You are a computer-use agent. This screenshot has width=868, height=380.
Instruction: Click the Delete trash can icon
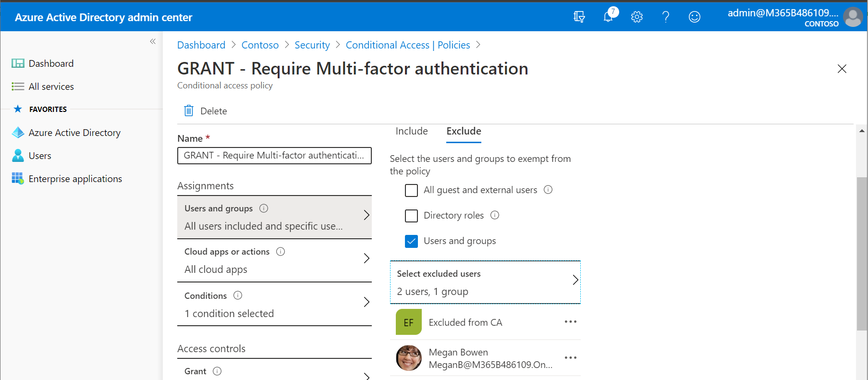(189, 110)
